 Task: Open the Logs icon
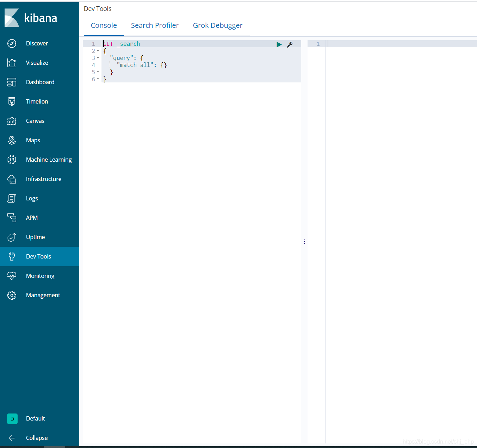click(x=12, y=198)
